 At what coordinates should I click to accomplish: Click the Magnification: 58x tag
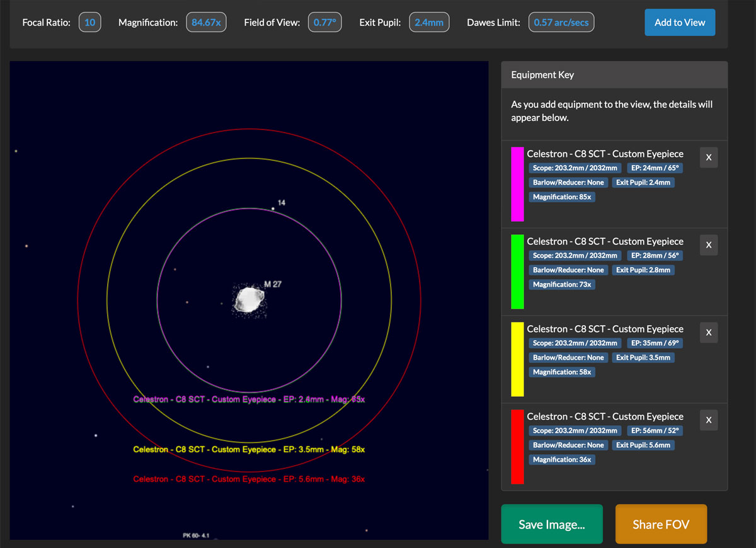(x=562, y=372)
